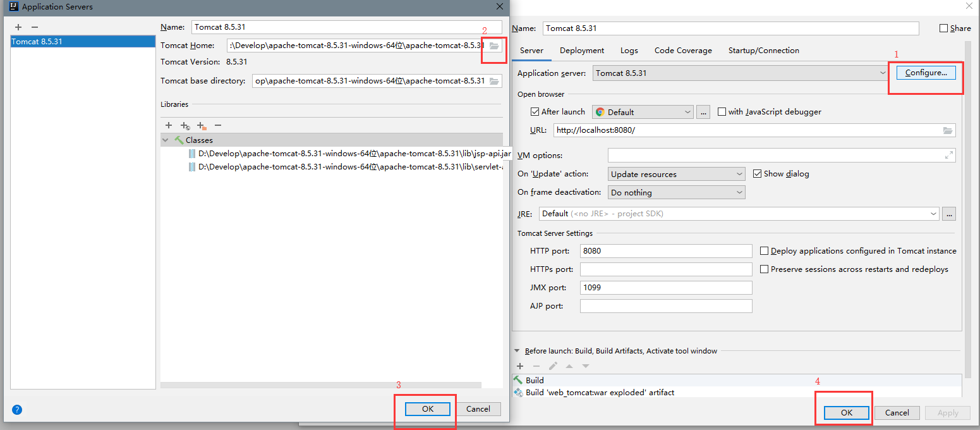The image size is (980, 430).
Task: Click the HTTP port field
Action: click(666, 251)
